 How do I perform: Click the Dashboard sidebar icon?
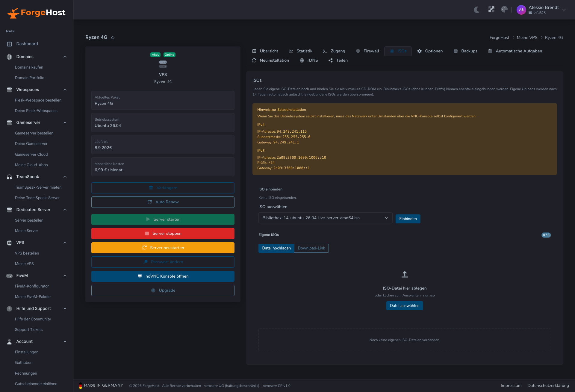pos(9,44)
